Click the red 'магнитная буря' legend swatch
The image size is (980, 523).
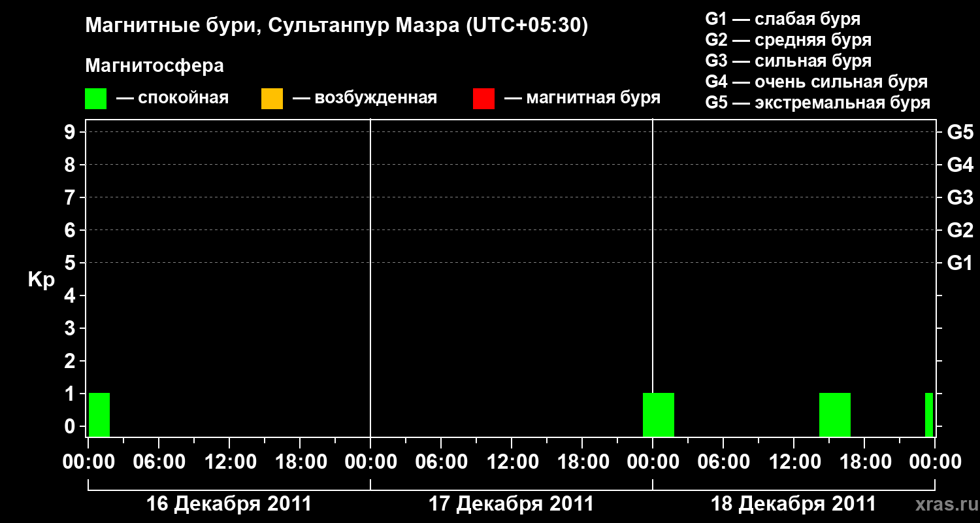click(x=483, y=99)
